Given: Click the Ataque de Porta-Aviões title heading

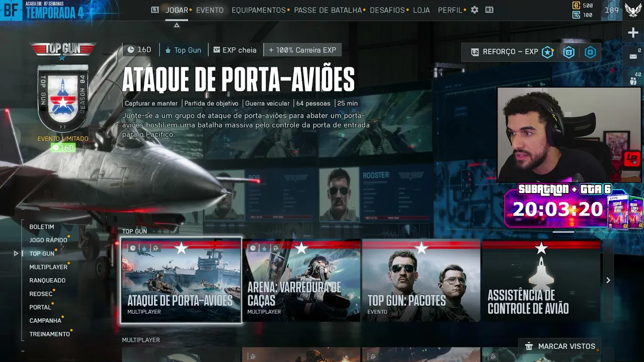Looking at the screenshot, I should click(x=238, y=79).
